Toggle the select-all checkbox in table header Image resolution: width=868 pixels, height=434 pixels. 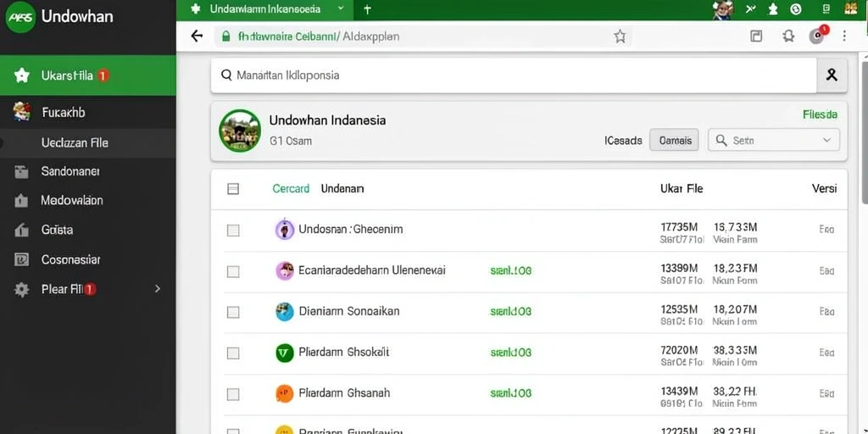(x=233, y=189)
